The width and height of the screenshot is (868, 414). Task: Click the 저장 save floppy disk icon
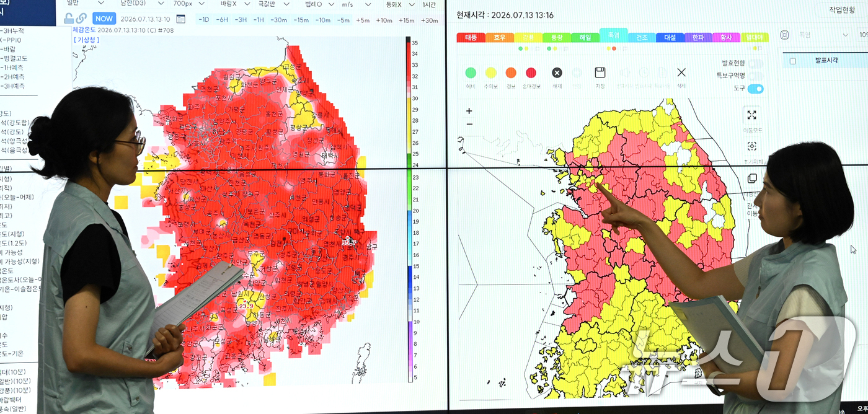pos(600,73)
